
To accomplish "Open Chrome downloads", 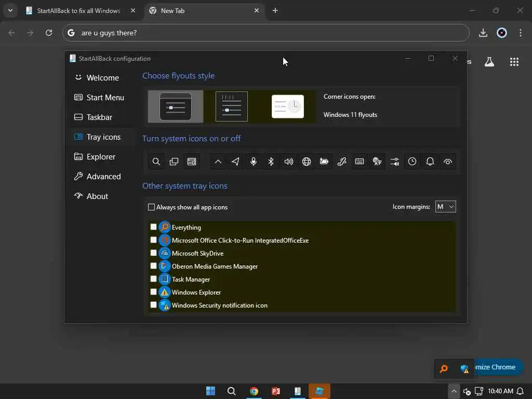I will pyautogui.click(x=483, y=33).
